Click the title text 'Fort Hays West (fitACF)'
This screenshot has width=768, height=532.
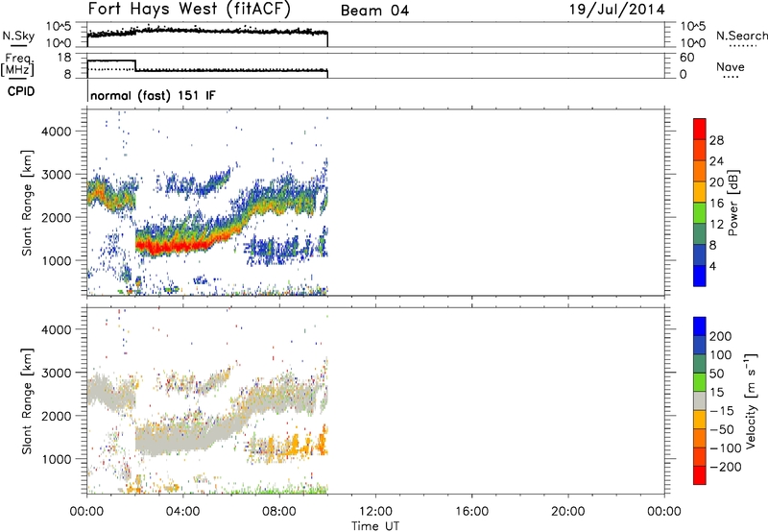[188, 9]
